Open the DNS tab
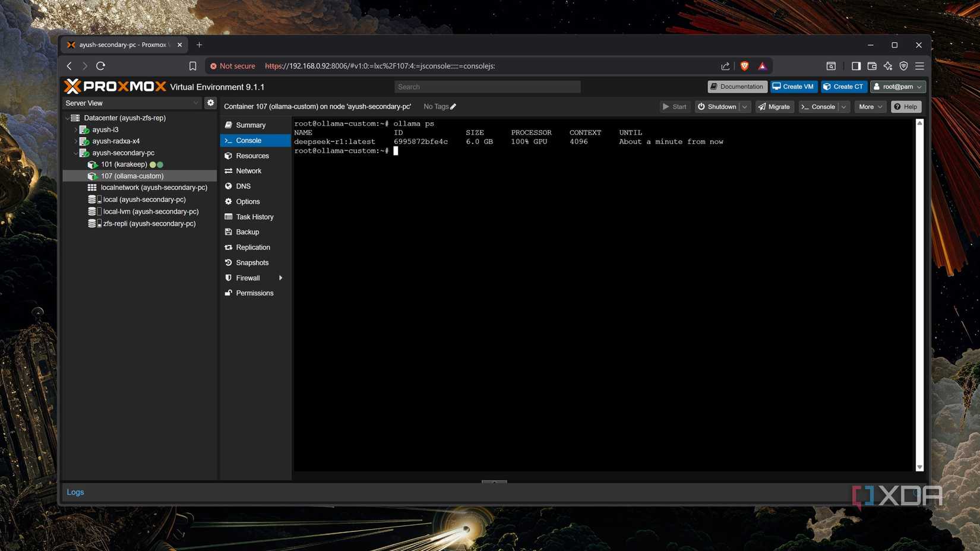Viewport: 980px width, 551px height. click(255, 186)
